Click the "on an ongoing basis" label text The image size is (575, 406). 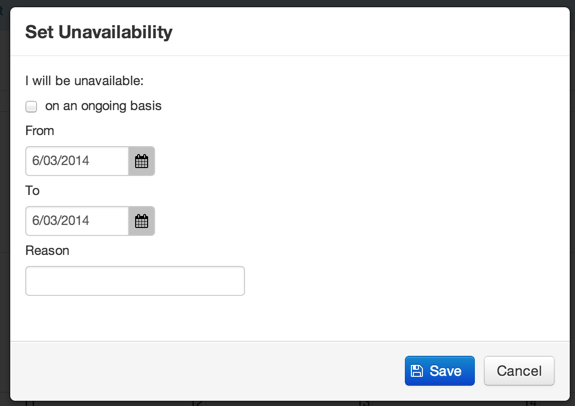[103, 106]
